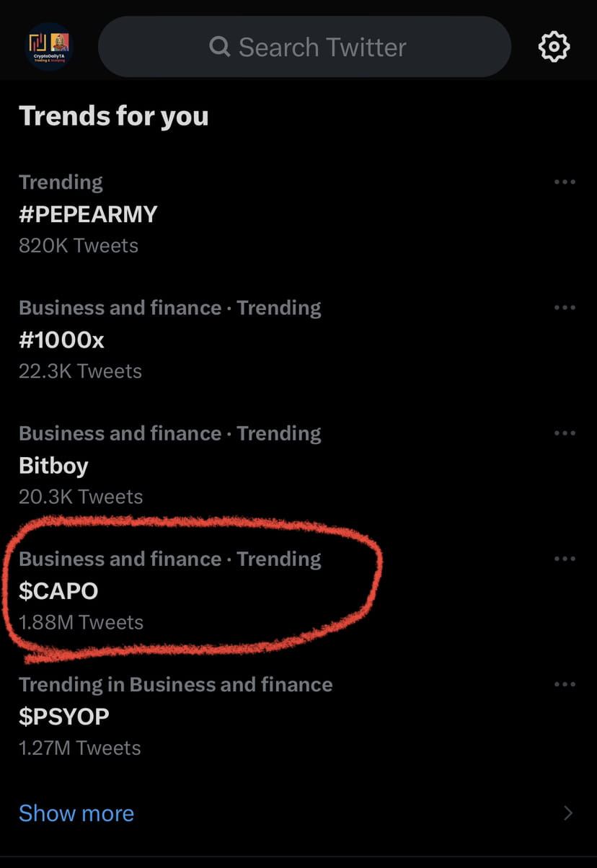The height and width of the screenshot is (868, 597).
Task: Open the #1000x trending topic
Action: coord(61,340)
